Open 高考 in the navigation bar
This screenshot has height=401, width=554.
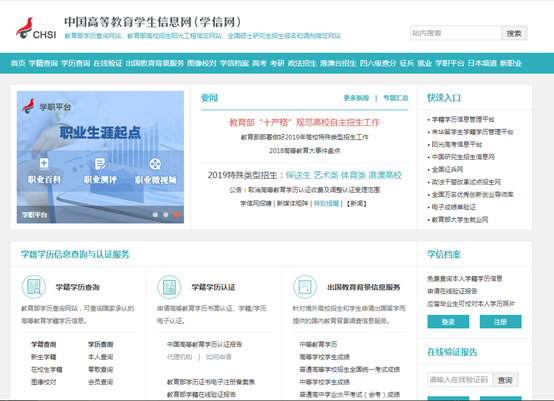click(x=259, y=63)
